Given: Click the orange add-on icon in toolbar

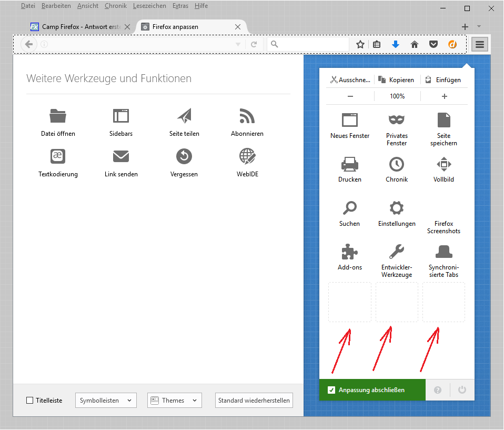Looking at the screenshot, I should [452, 44].
